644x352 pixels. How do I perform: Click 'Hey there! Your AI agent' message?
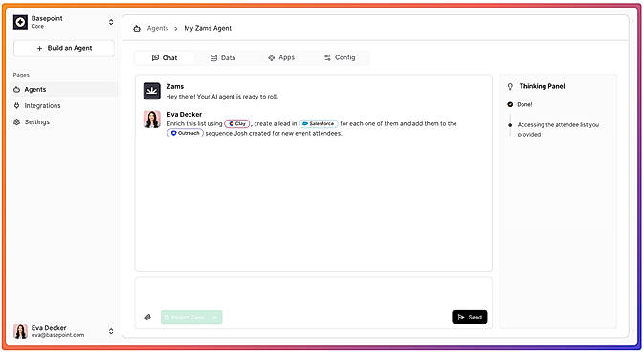[222, 97]
